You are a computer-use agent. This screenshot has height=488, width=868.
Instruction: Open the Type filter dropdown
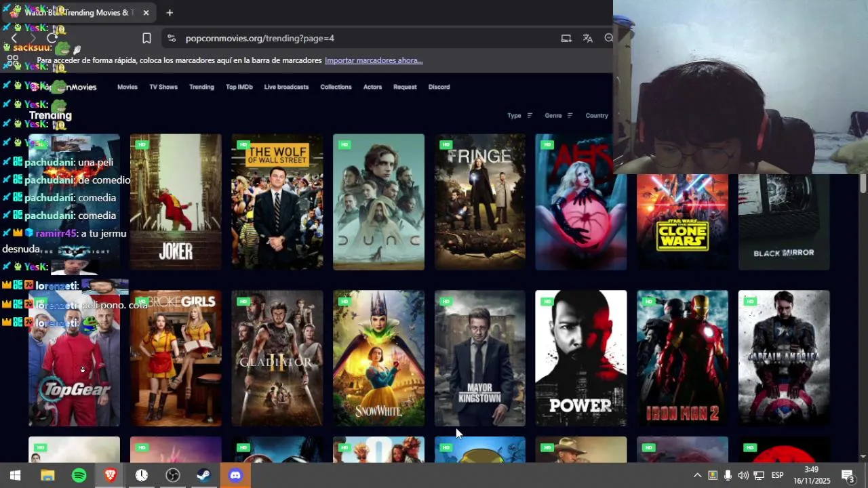[x=520, y=115]
